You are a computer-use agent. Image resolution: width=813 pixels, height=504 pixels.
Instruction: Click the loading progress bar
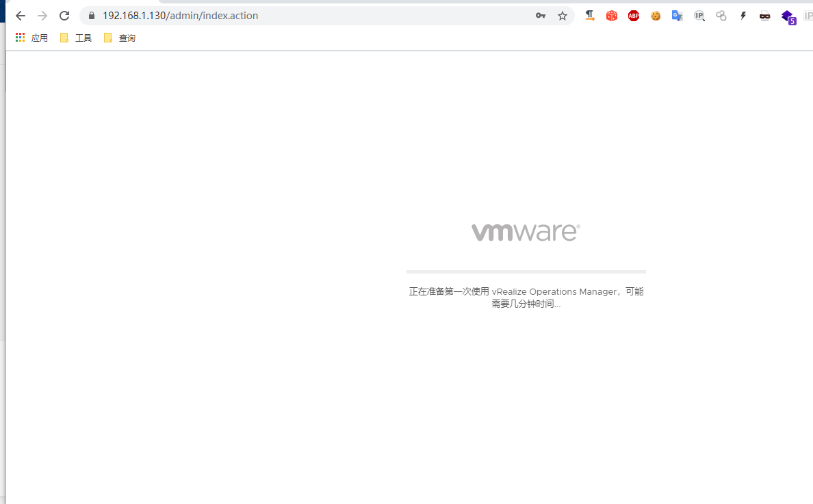(x=526, y=271)
